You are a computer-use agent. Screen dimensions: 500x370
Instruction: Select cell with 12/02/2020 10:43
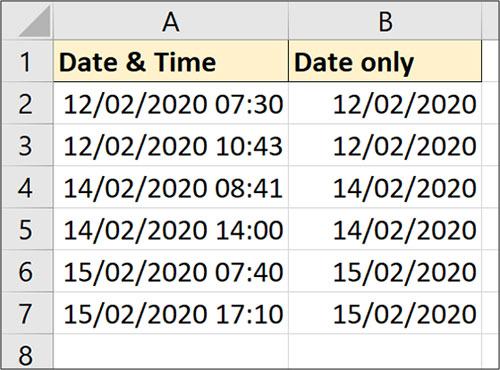pyautogui.click(x=171, y=145)
